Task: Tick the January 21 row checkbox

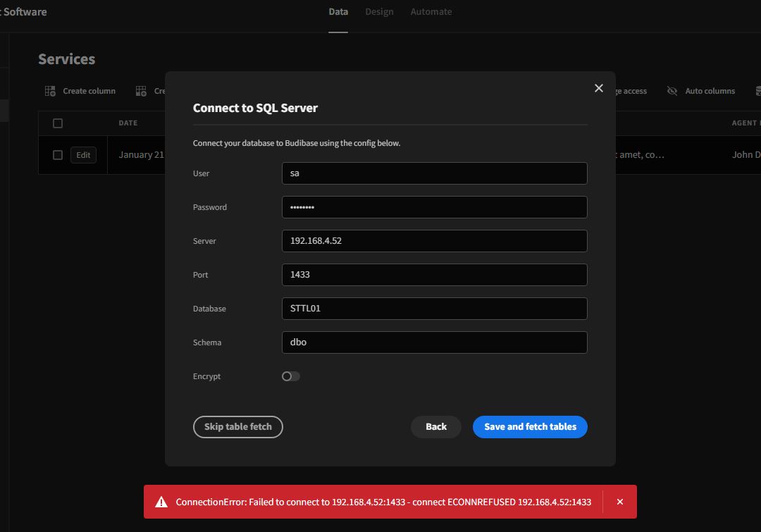Action: click(58, 155)
